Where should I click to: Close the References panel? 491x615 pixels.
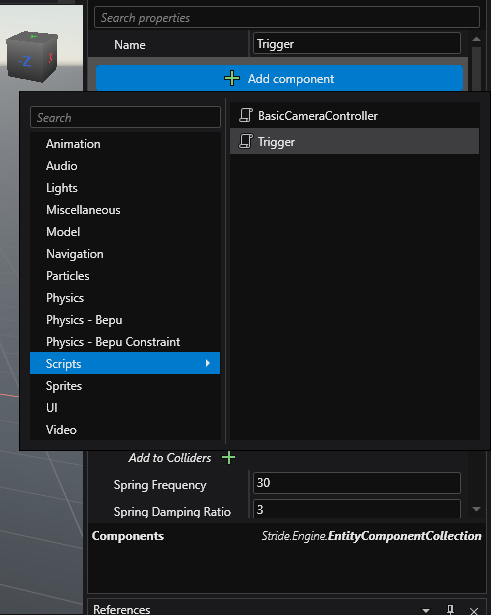pyautogui.click(x=474, y=610)
